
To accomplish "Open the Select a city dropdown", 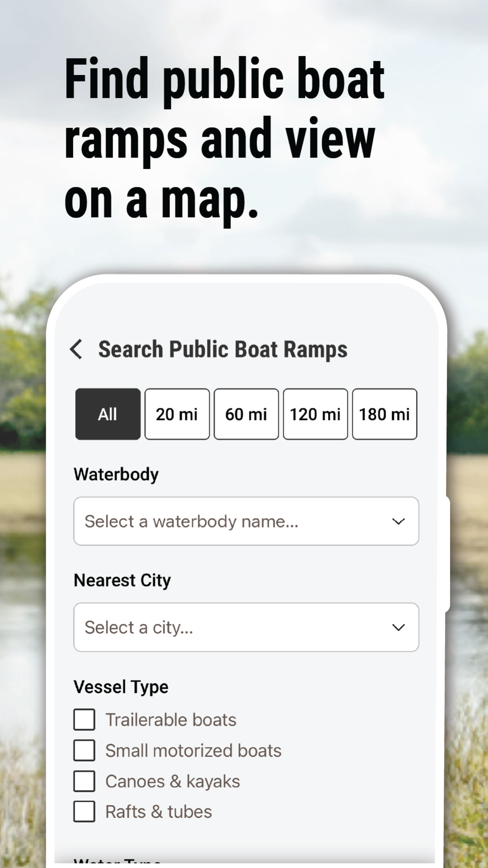I will point(246,627).
